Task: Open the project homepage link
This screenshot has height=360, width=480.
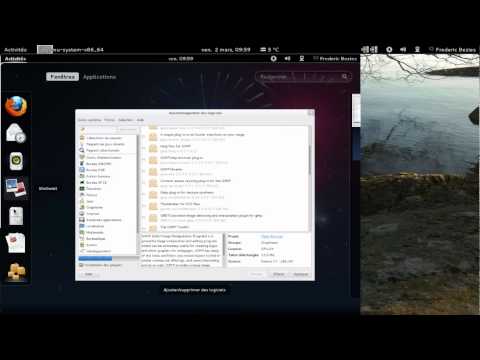Action: click(272, 236)
